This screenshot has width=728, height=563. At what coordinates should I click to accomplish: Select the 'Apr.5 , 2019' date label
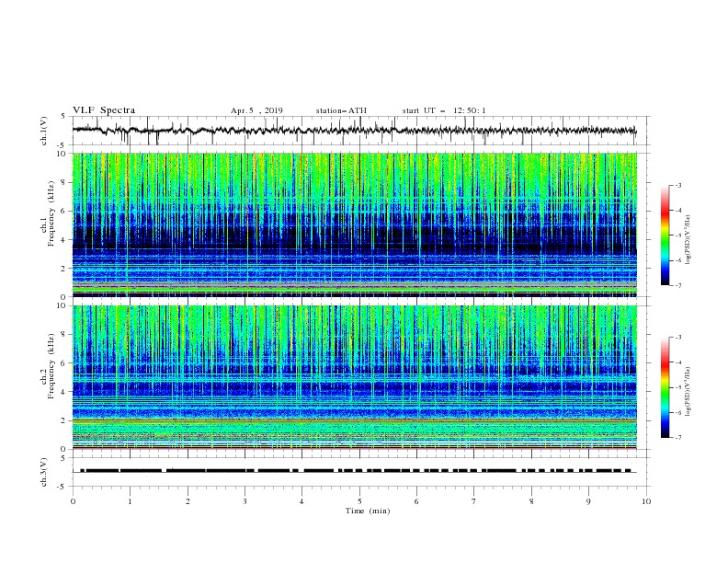pyautogui.click(x=256, y=110)
